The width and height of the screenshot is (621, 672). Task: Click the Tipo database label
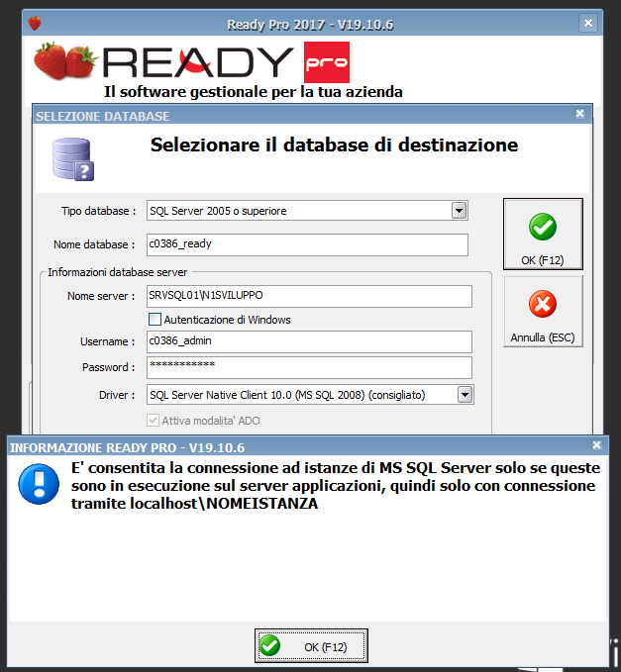pyautogui.click(x=98, y=211)
